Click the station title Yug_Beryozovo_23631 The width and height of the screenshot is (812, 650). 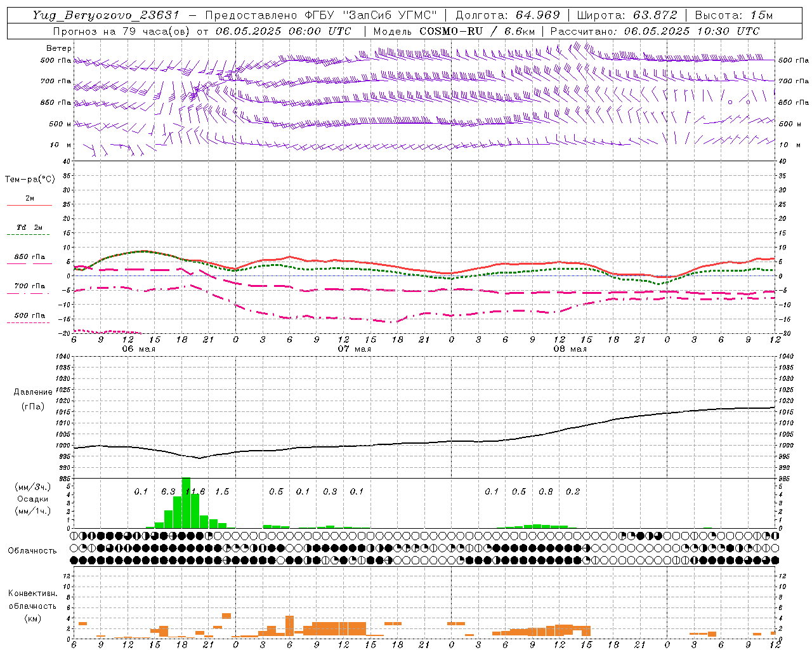click(106, 15)
